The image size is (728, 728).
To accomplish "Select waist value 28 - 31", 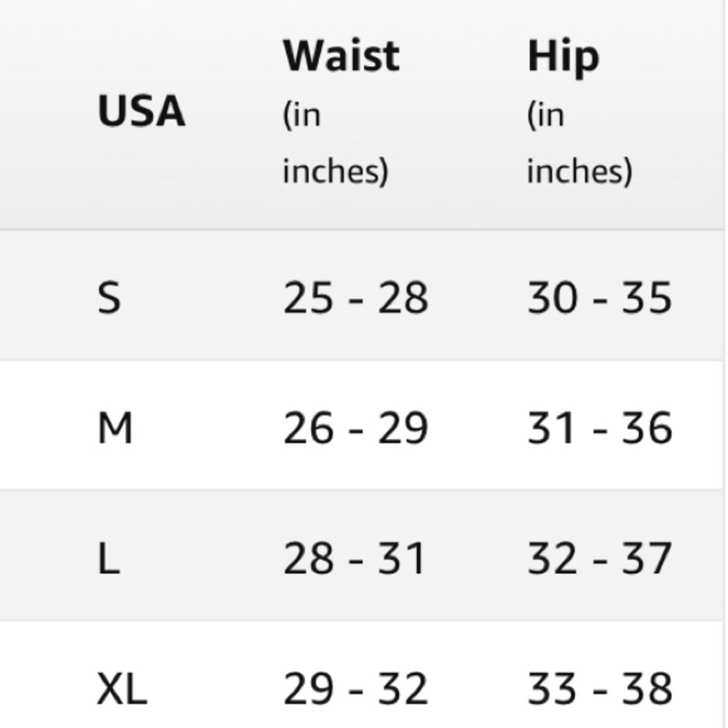I will 355,558.
